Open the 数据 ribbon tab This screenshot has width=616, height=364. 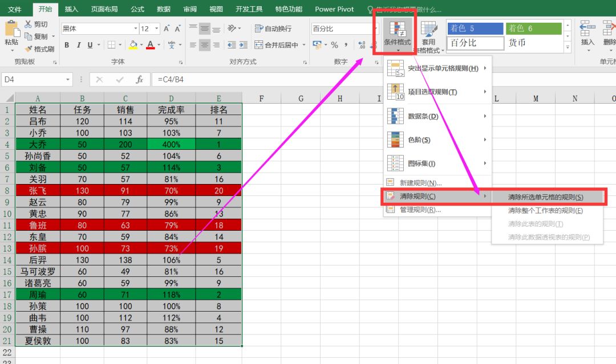(x=163, y=9)
